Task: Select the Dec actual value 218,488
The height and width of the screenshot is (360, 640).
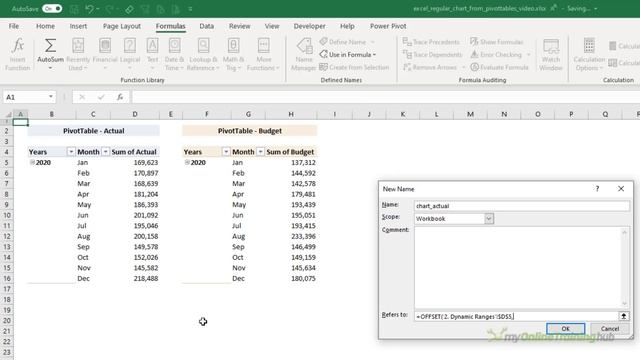Action: (x=135, y=278)
